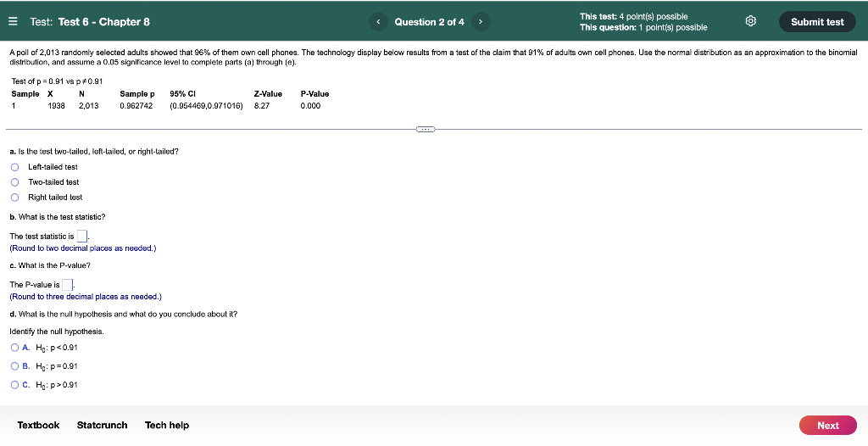Click 'Round to two decimal places' hint
Viewport: 868px width, 446px height.
click(83, 248)
